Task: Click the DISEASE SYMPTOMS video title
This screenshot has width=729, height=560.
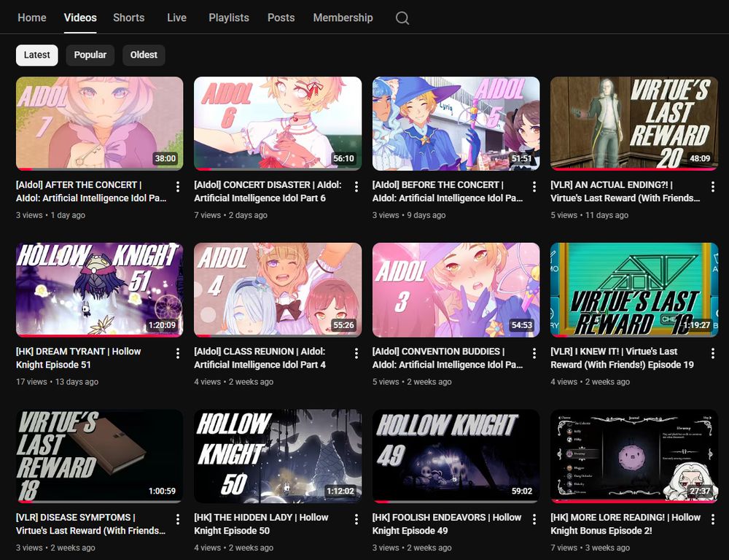Action: (90, 524)
